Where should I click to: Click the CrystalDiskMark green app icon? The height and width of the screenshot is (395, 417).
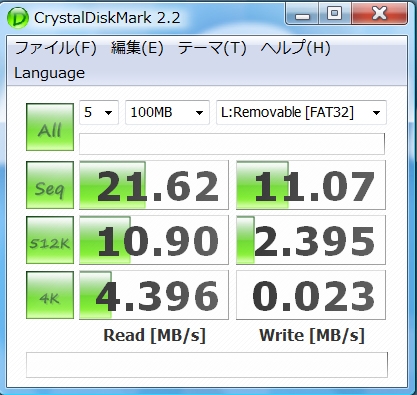[18, 18]
